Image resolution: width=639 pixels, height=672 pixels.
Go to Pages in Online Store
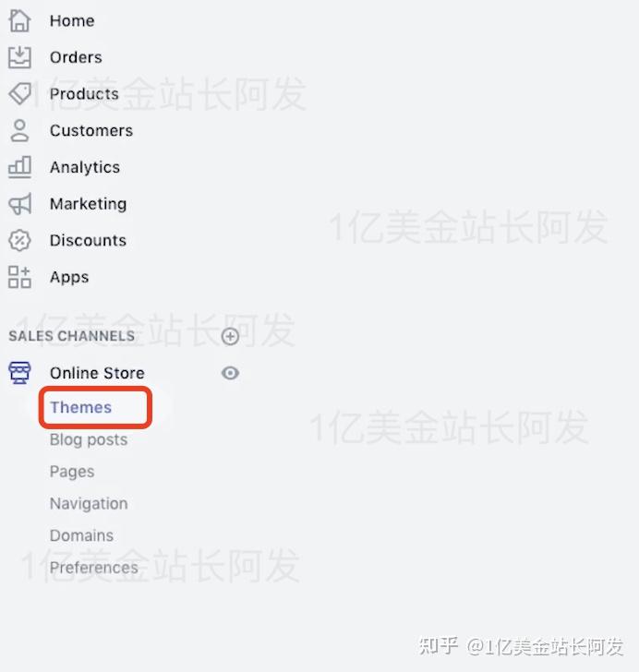click(72, 472)
